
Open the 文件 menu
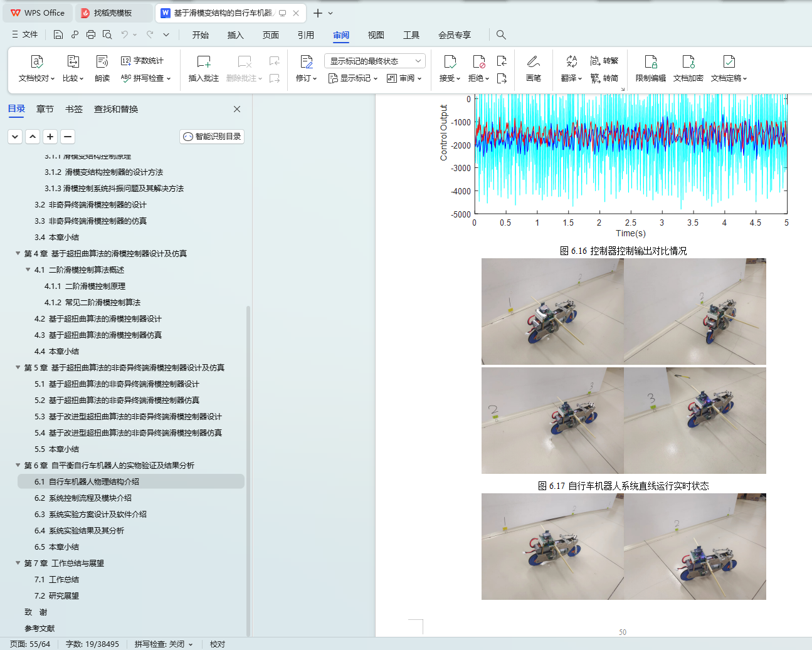(x=24, y=34)
